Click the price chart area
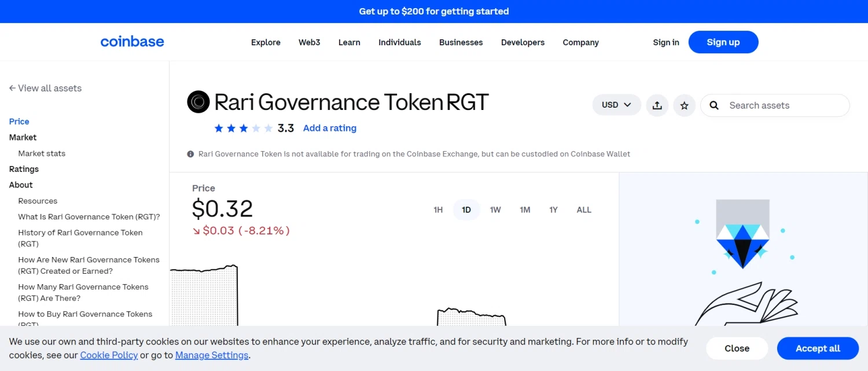This screenshot has height=371, width=868. point(393,295)
